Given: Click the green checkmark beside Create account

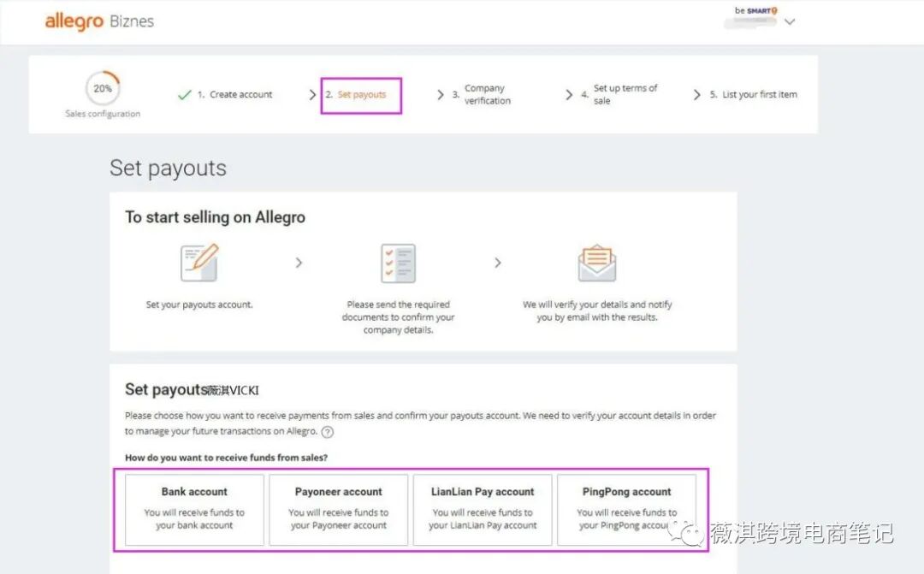Looking at the screenshot, I should coord(185,94).
